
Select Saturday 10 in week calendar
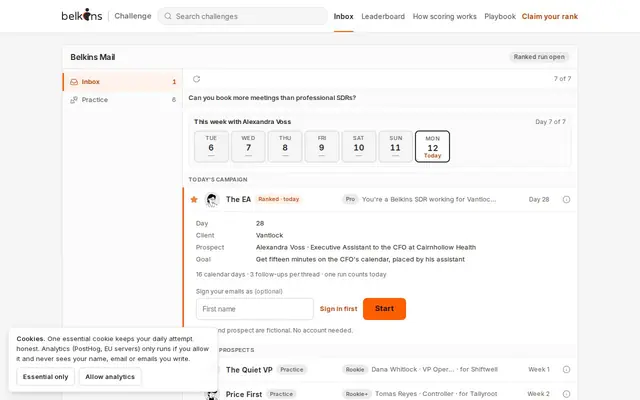359,147
